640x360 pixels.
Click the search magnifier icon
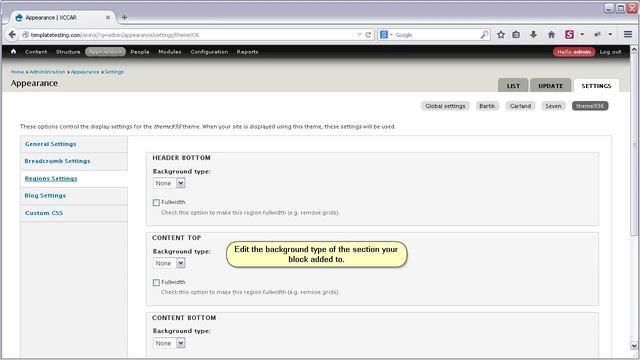pos(484,35)
